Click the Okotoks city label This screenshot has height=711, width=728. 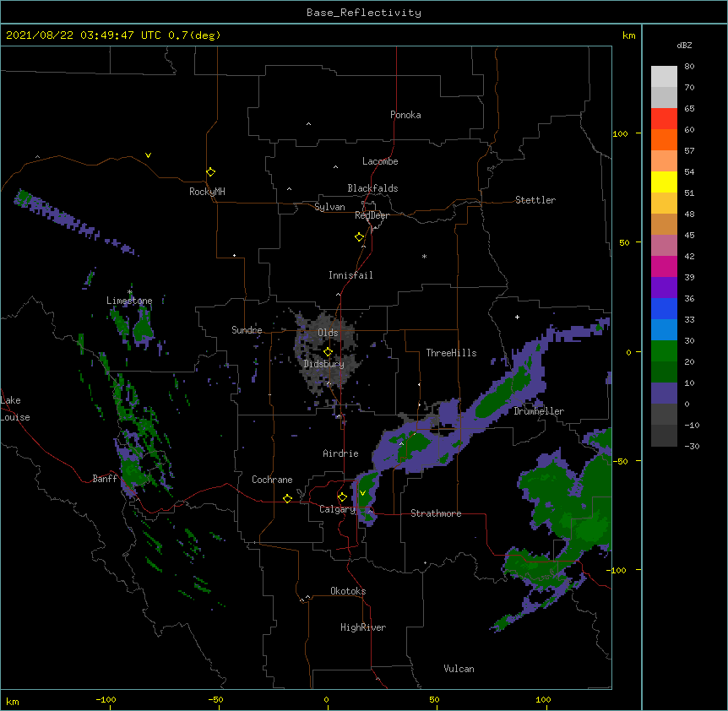pos(348,591)
